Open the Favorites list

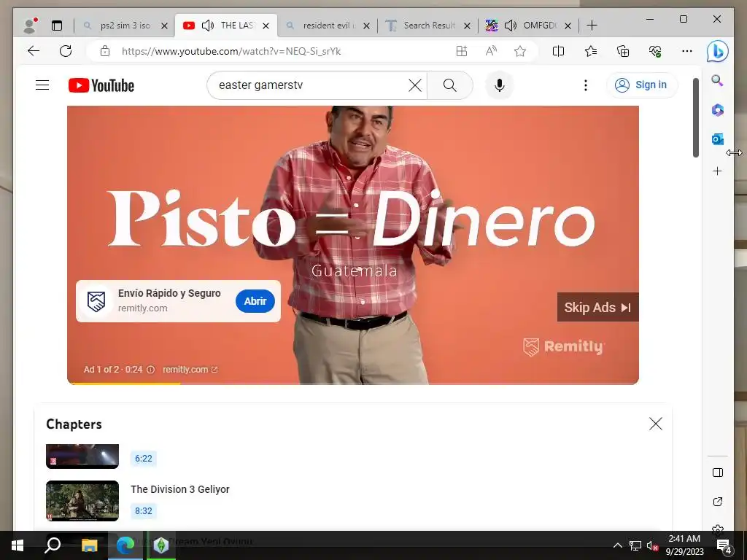591,51
